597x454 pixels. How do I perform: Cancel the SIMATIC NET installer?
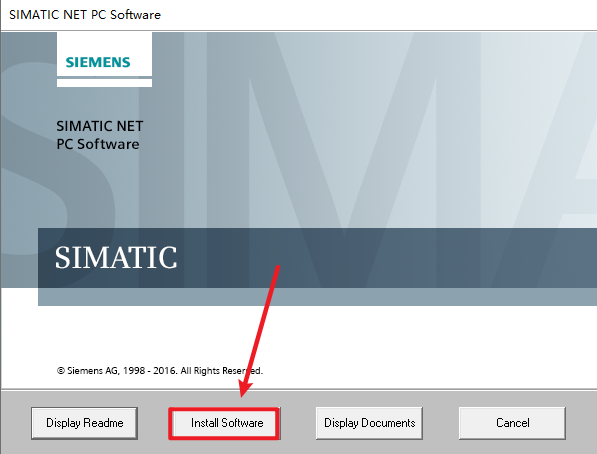512,423
